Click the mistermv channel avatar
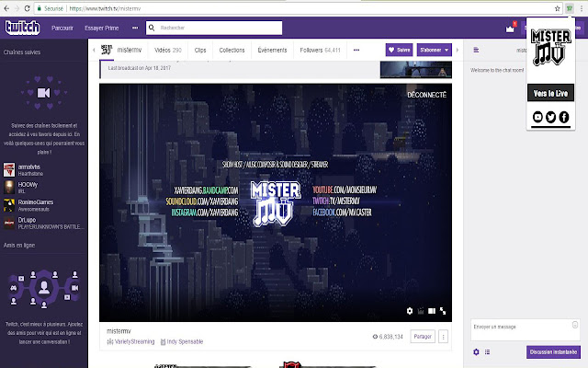 coord(107,50)
